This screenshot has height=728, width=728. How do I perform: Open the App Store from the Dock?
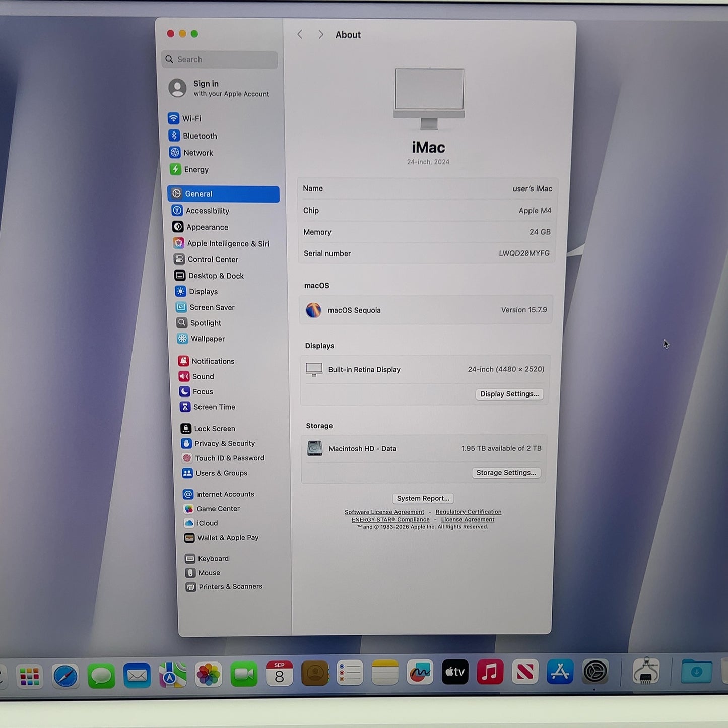coord(560,671)
